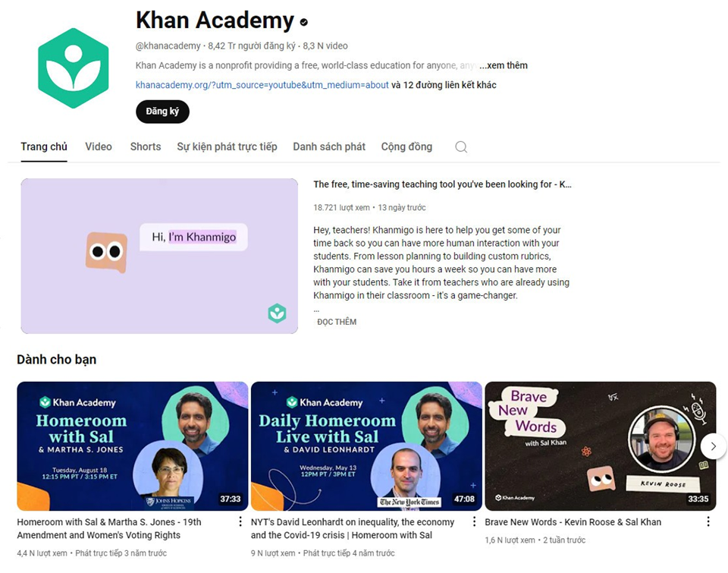The image size is (728, 573).
Task: Open the options menu for the Brave New Words video
Action: point(708,522)
